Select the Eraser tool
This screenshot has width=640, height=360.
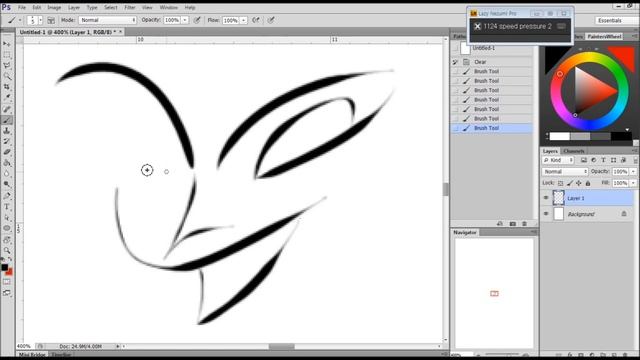[x=7, y=152]
